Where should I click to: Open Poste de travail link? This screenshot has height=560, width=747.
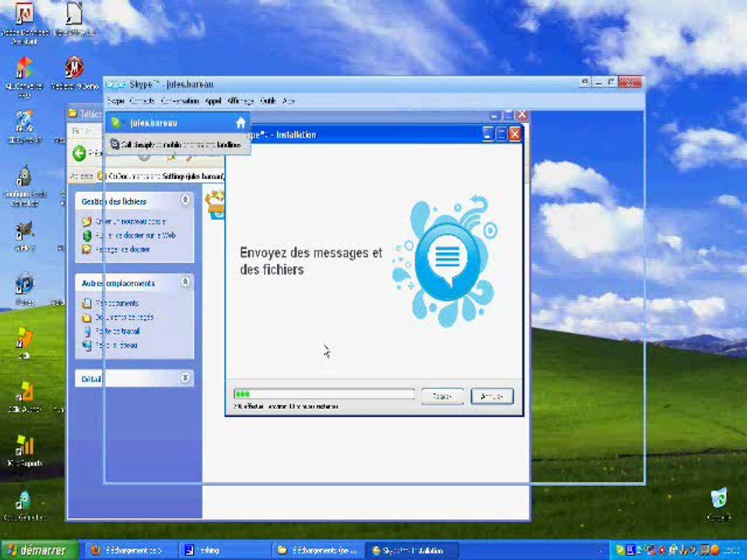point(117,331)
